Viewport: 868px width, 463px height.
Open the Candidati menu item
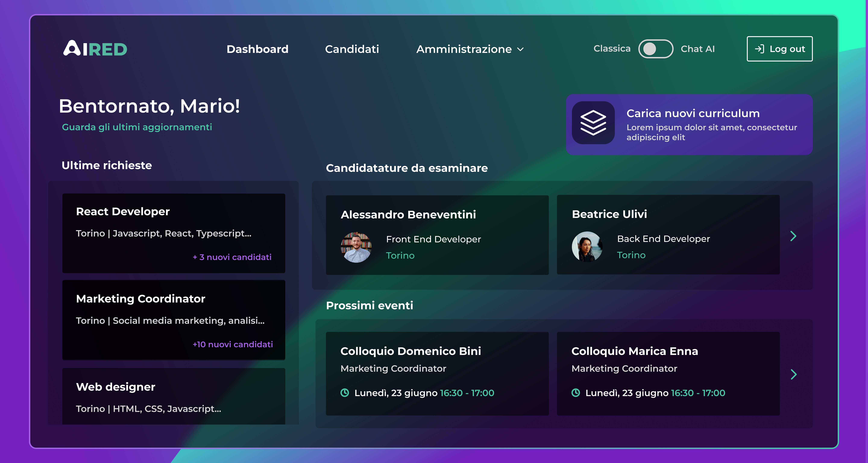tap(352, 49)
